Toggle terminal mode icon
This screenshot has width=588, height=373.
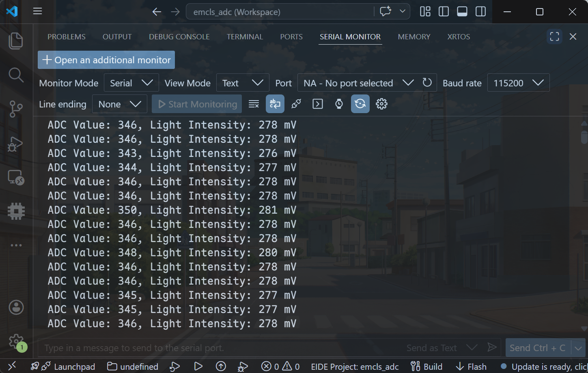click(x=318, y=104)
